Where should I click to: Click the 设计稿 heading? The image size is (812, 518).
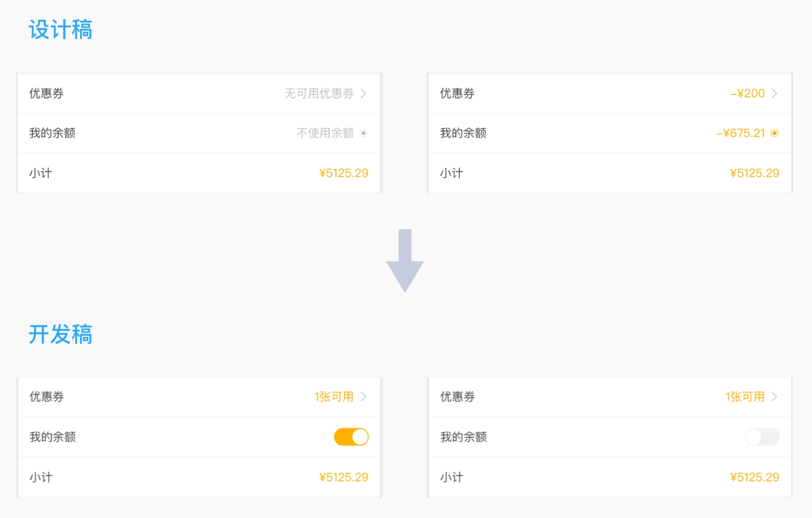[60, 29]
